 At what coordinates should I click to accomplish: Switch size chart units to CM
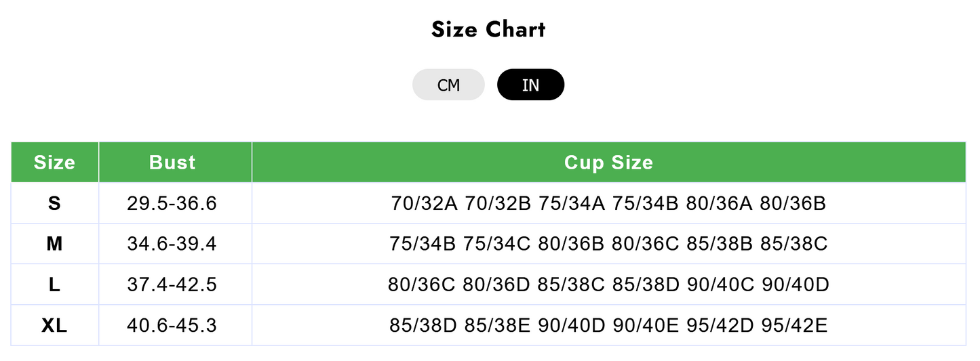pos(448,85)
